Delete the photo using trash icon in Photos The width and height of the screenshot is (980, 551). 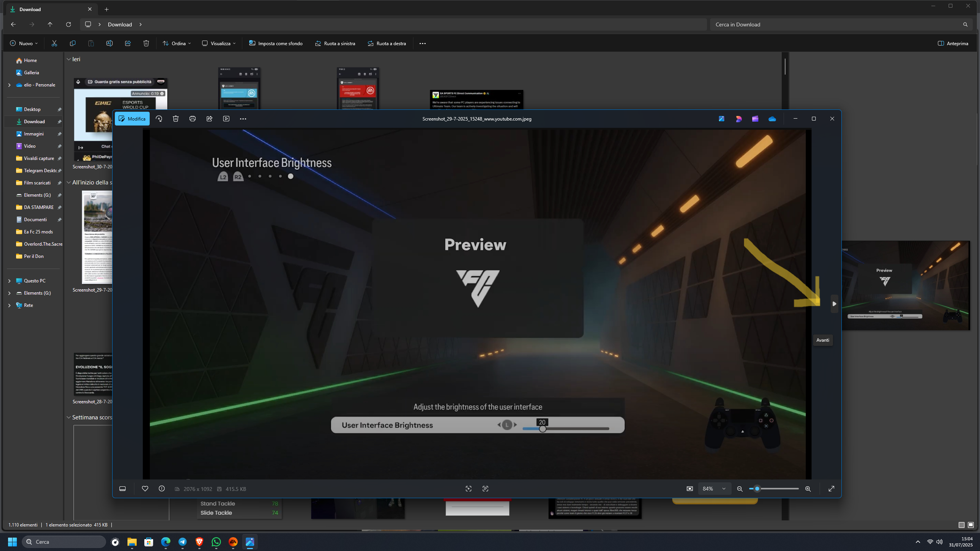(176, 119)
